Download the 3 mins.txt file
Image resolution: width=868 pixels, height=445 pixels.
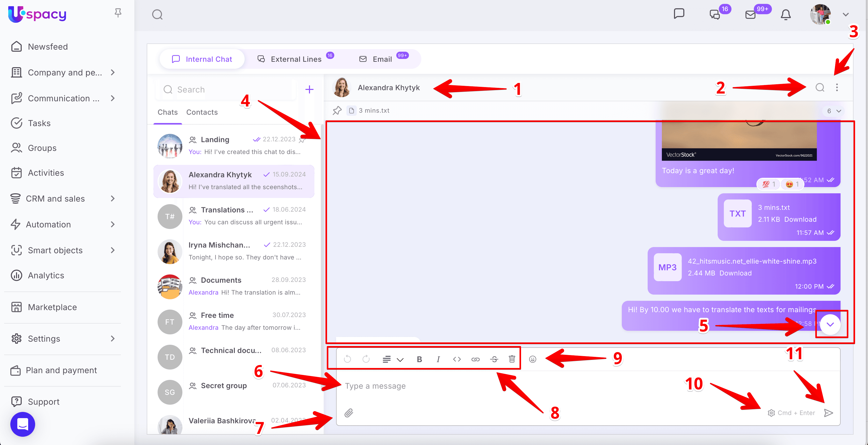coord(800,219)
